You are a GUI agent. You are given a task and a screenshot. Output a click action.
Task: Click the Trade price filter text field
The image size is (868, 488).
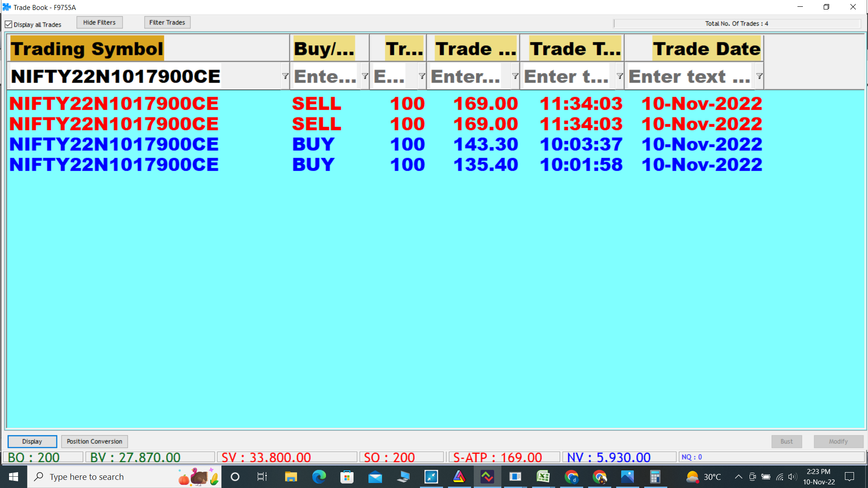click(469, 76)
